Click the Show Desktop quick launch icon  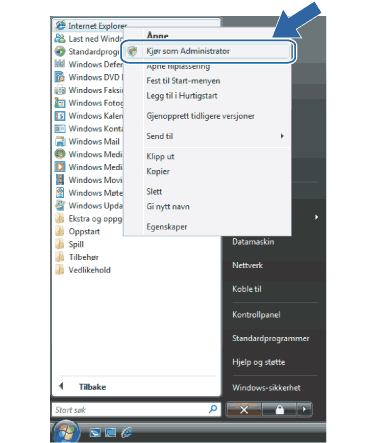[x=95, y=433]
